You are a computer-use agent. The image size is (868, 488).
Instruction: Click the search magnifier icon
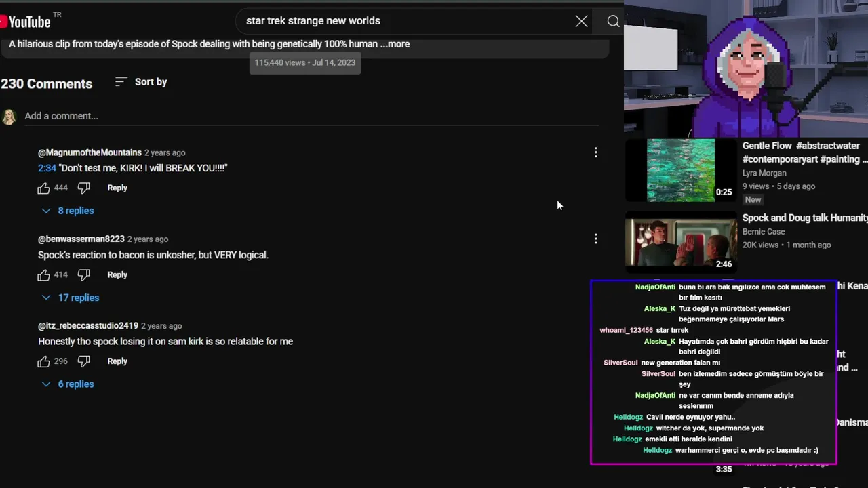point(613,21)
